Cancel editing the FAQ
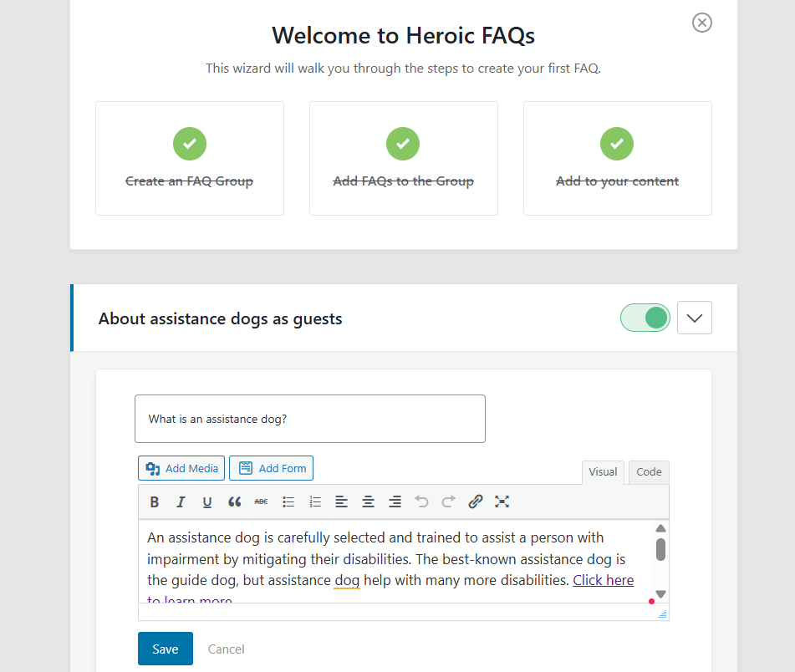The image size is (795, 672). (226, 649)
